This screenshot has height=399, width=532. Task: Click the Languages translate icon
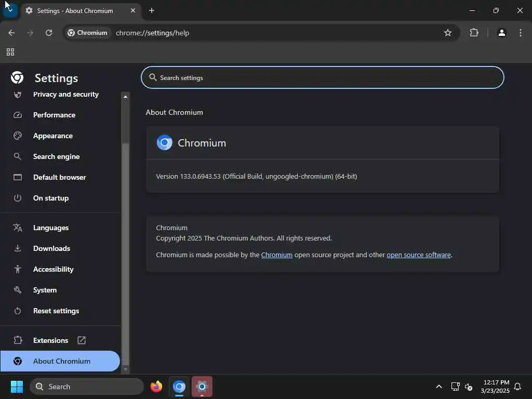pos(18,228)
